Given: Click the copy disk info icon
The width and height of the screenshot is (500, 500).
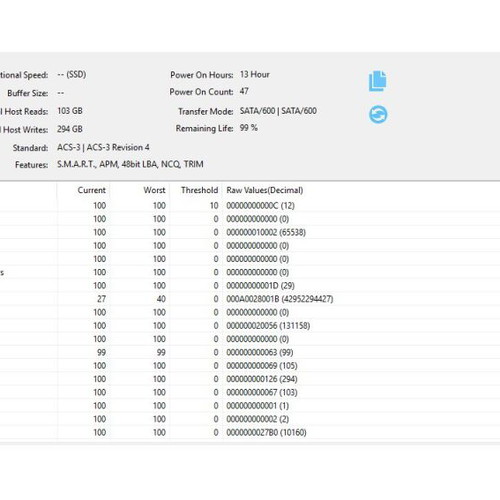Looking at the screenshot, I should coord(378,81).
